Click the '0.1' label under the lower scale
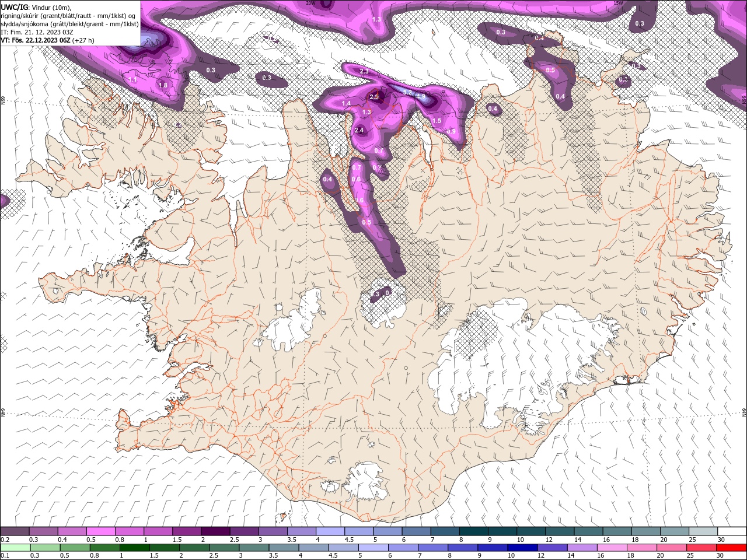 [5, 556]
